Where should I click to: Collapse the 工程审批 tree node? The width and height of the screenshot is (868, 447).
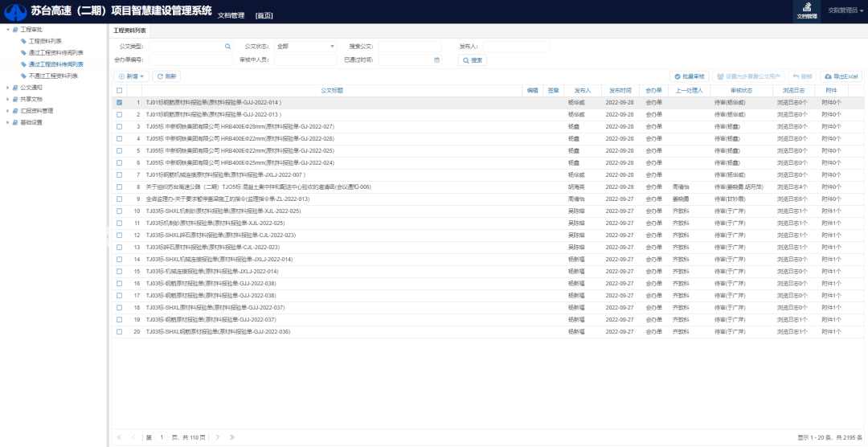[8, 30]
